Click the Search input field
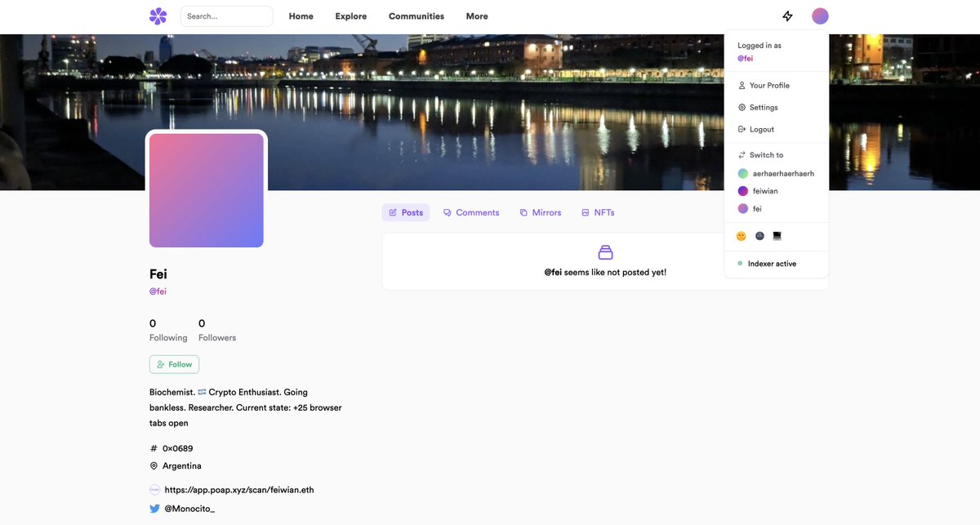980x525 pixels. [226, 16]
